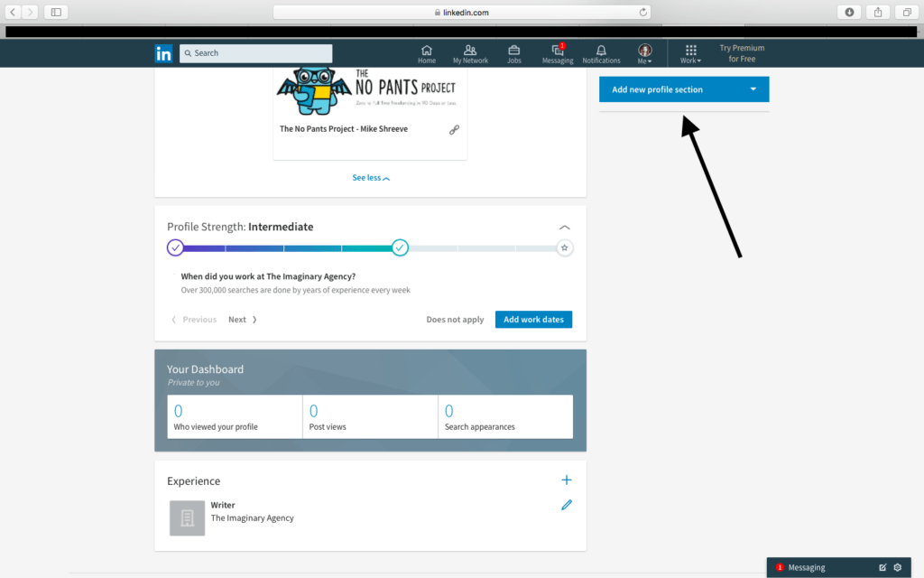The image size is (924, 578).
Task: Click the link icon on media card
Action: point(454,130)
